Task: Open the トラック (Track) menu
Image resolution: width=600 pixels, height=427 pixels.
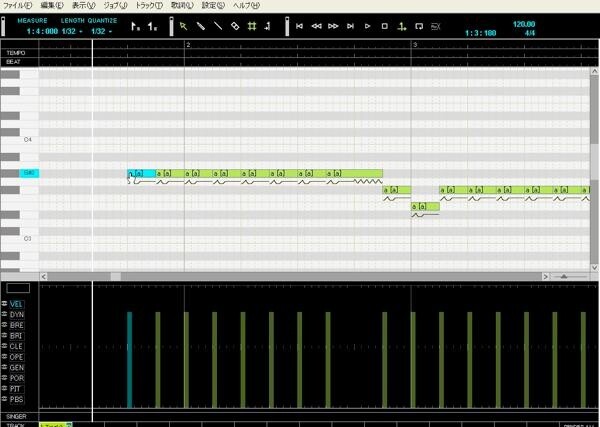Action: 149,5
